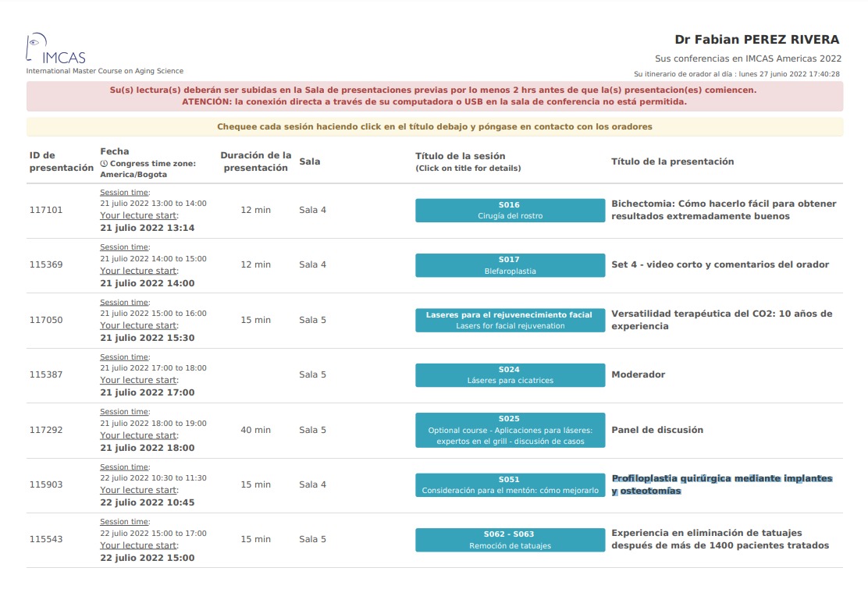Click 'Your lecture start' link for presentation 115903
Screen dimensions: 868x589
(138, 491)
